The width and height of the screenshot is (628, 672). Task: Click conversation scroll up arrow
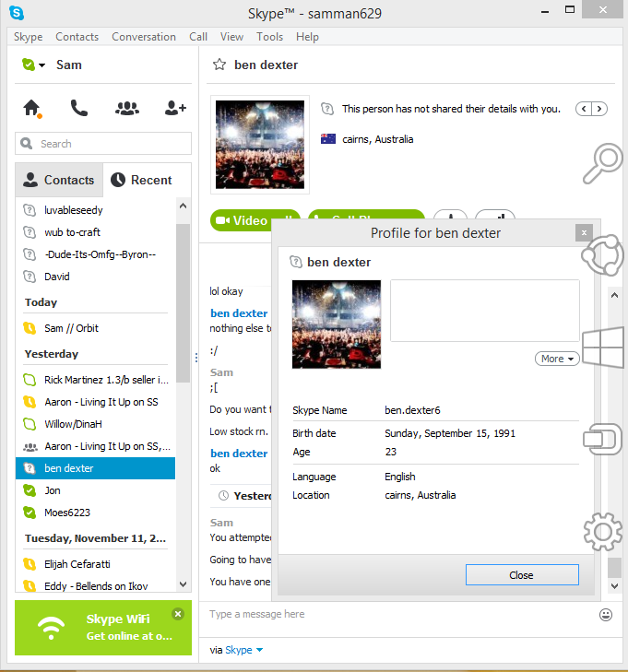pyautogui.click(x=614, y=295)
